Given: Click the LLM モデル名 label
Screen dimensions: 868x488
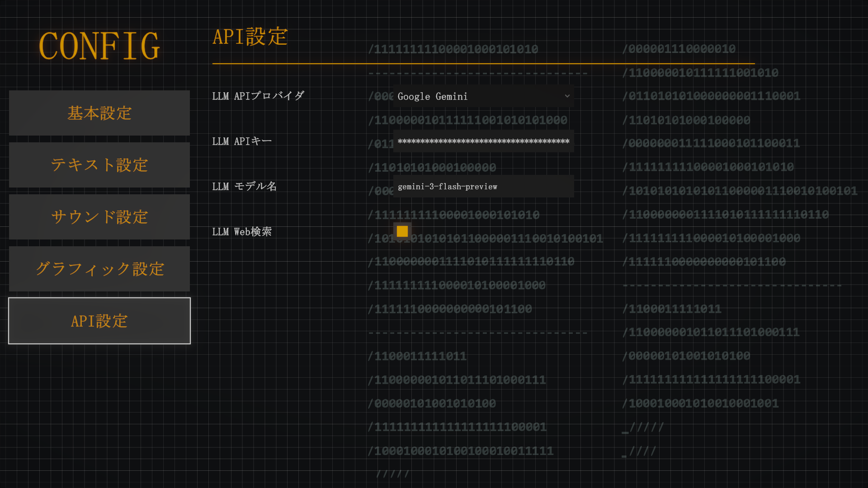Looking at the screenshot, I should click(244, 186).
